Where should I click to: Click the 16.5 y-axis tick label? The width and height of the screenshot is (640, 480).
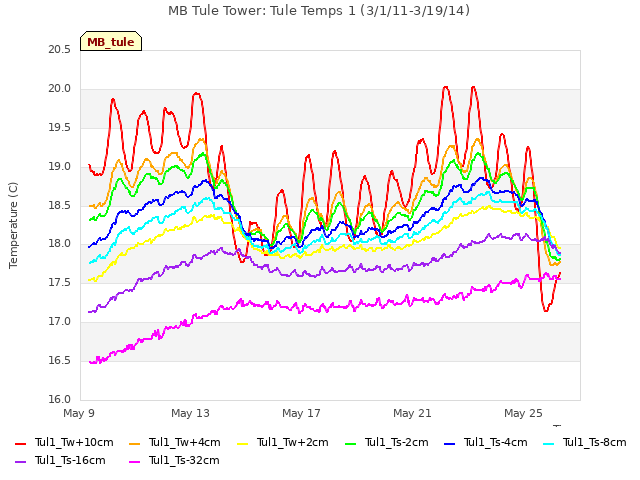pyautogui.click(x=60, y=361)
